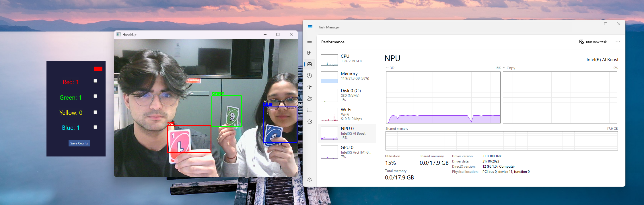Open Processes page in Task Manager sidebar
This screenshot has height=205, width=644.
tap(310, 53)
